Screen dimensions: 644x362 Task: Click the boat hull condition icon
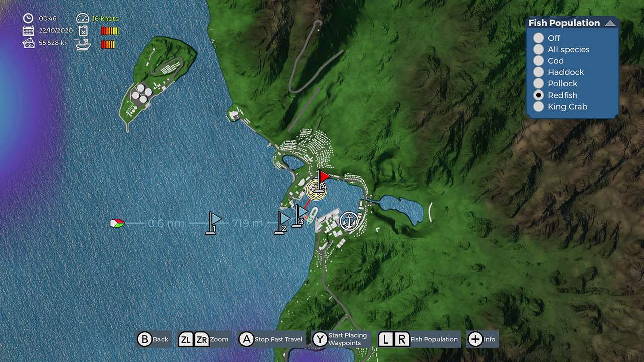click(84, 45)
